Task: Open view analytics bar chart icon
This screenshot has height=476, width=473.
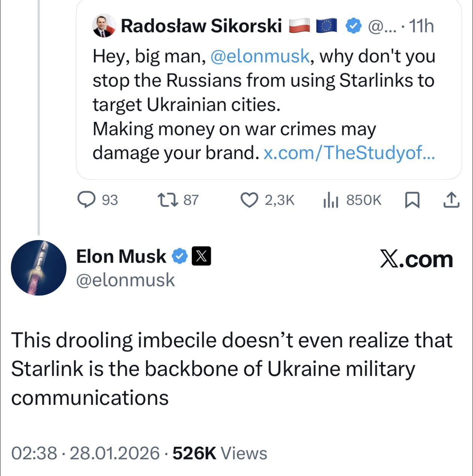Action: [331, 200]
